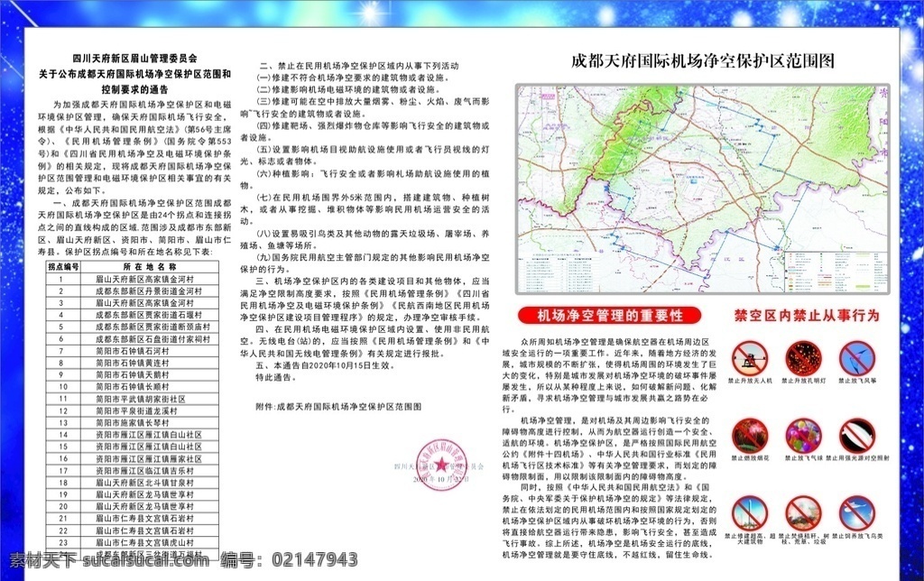This screenshot has width=924, height=581.
Task: Click the table header 所在地名称
Action: pyautogui.click(x=150, y=266)
